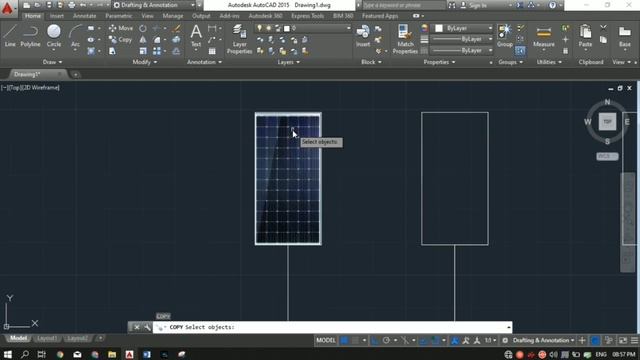Expand the Modify panel
This screenshot has height=360, width=640.
[144, 62]
